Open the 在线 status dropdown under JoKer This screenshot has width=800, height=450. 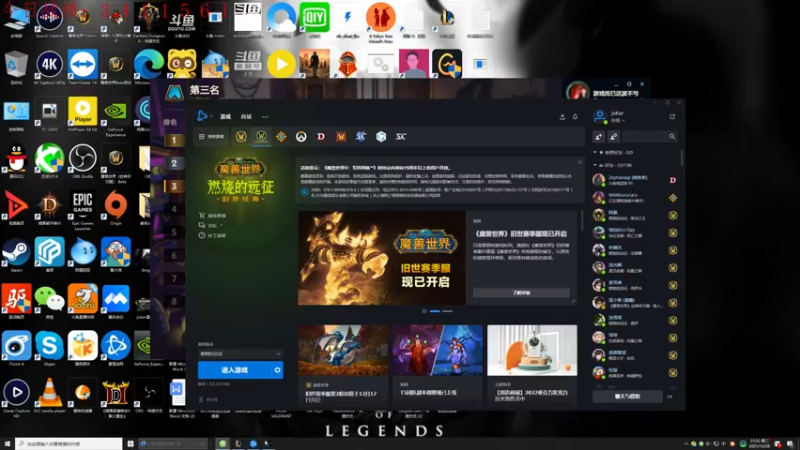click(x=618, y=120)
